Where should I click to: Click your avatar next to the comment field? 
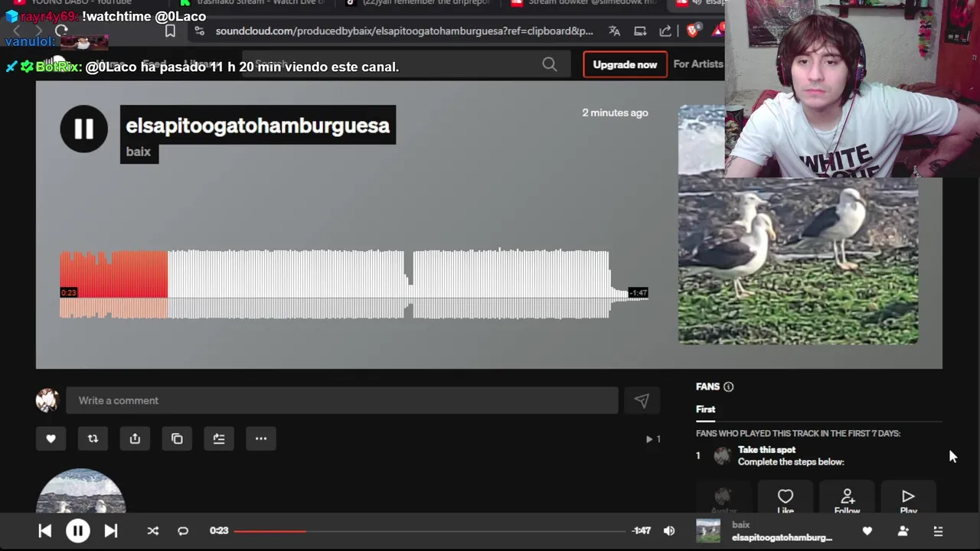47,400
